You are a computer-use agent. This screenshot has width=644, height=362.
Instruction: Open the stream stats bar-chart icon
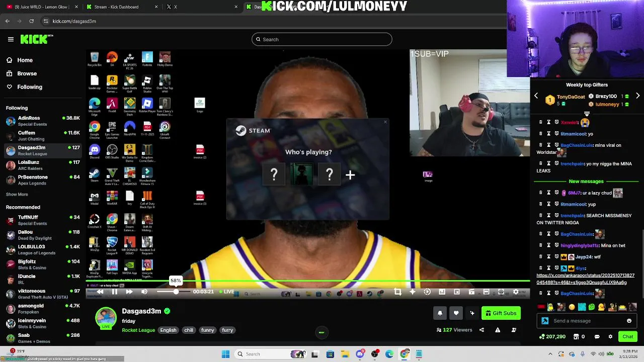click(x=442, y=292)
